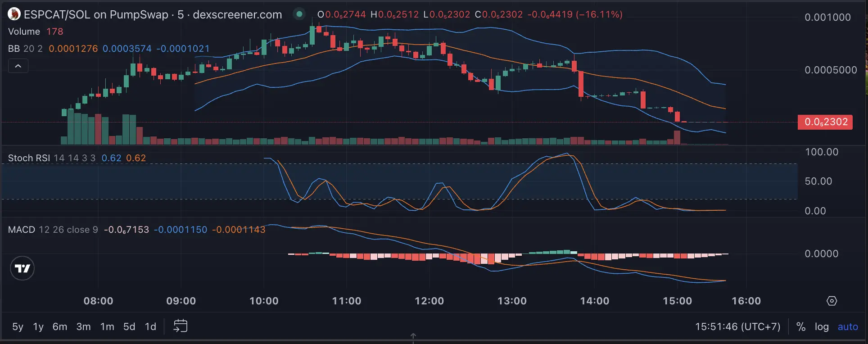868x344 pixels.
Task: Select the 3m date range
Action: coord(83,326)
